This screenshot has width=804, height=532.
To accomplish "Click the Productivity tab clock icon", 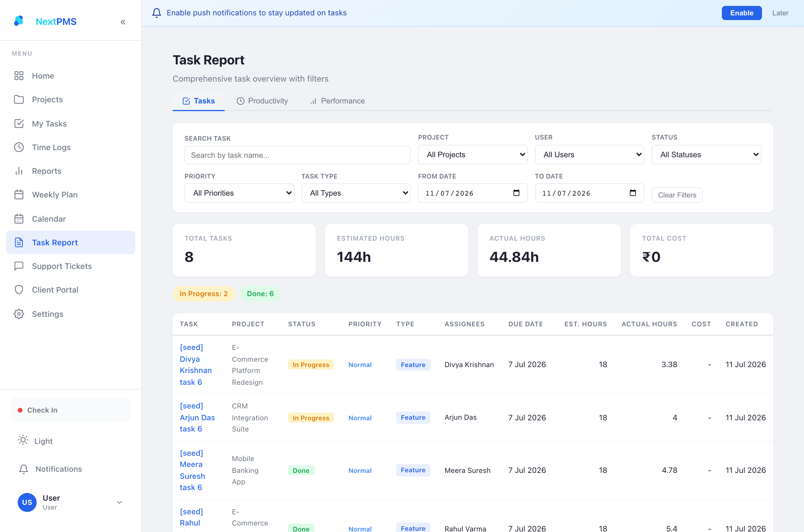I will (241, 101).
